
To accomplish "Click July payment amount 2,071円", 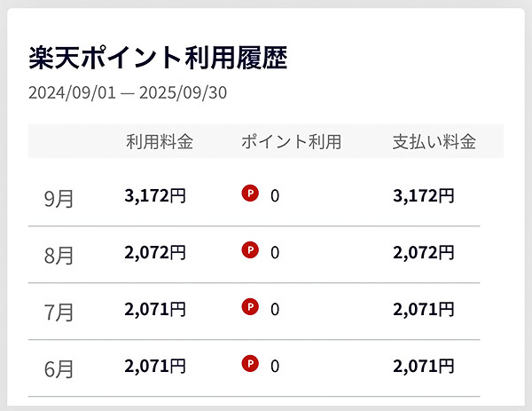I will 423,309.
